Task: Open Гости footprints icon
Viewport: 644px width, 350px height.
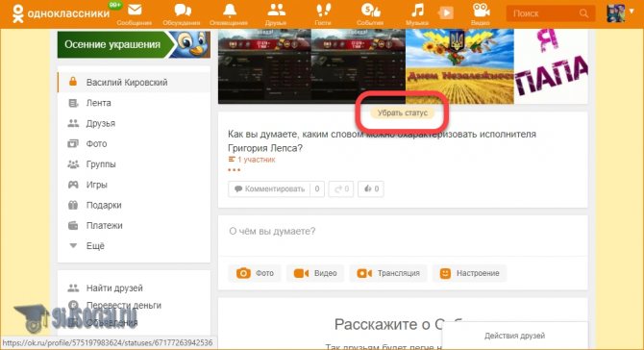Action: 323,10
